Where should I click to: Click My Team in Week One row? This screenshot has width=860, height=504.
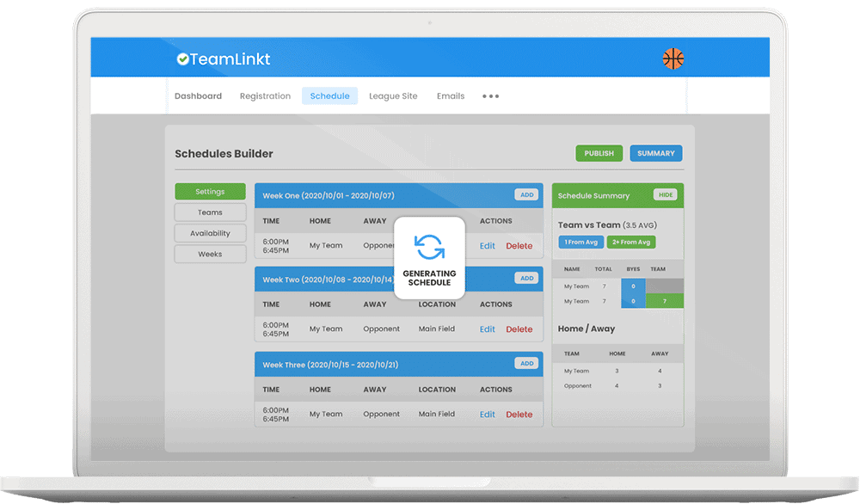326,245
